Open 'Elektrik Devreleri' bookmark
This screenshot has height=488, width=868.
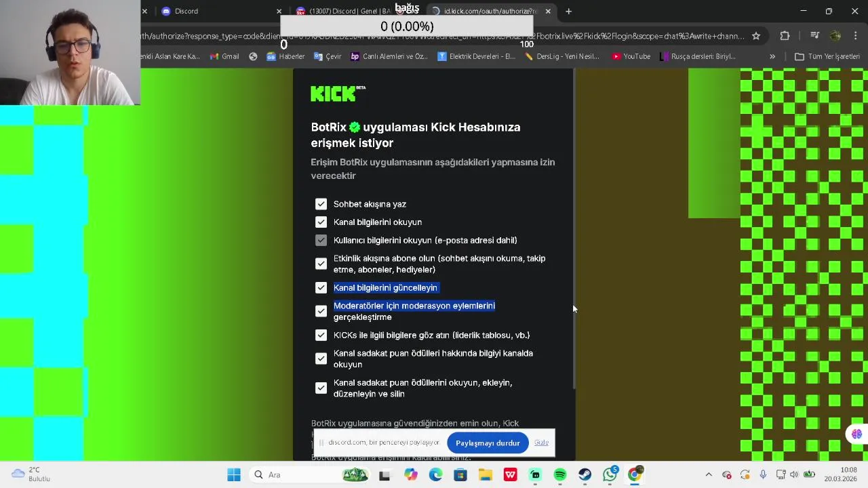pos(477,56)
